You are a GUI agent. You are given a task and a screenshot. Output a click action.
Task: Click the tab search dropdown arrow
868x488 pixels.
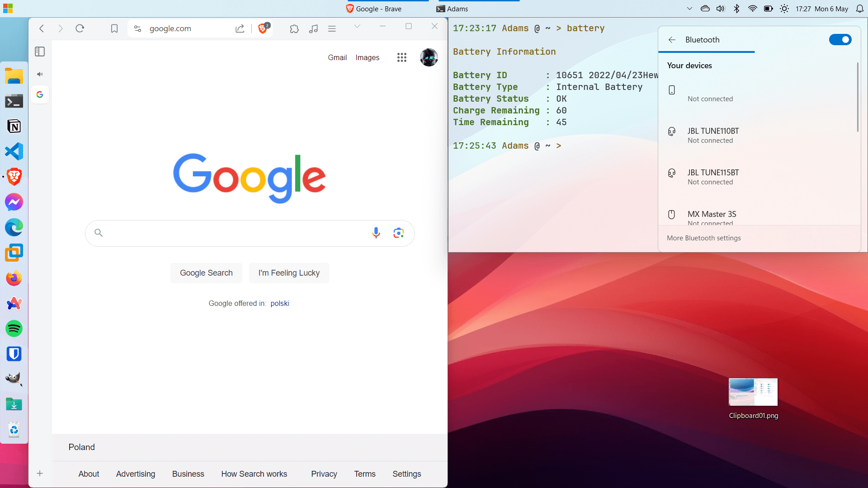[x=357, y=26]
